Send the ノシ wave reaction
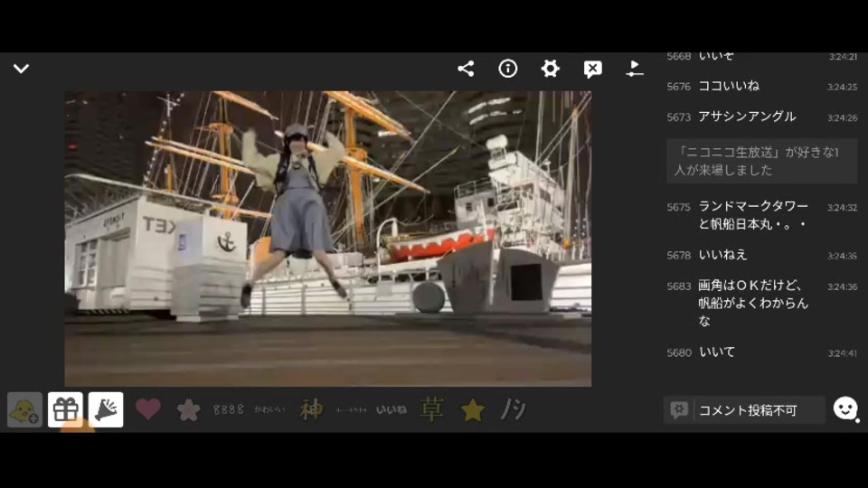 (x=514, y=410)
